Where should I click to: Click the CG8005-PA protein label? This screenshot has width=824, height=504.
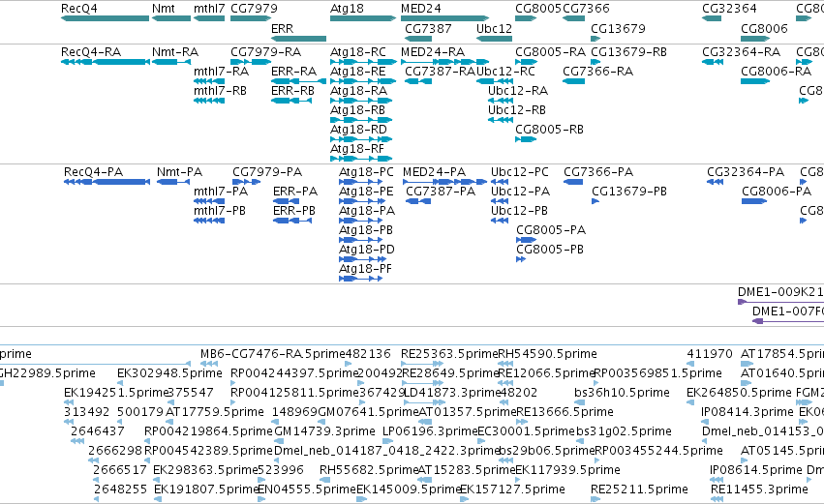pyautogui.click(x=551, y=230)
